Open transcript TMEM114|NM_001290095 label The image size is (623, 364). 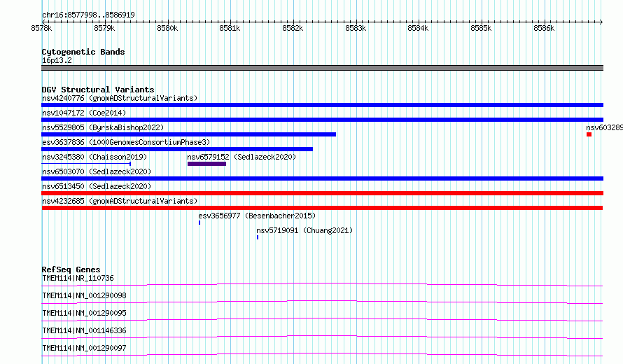tap(84, 313)
